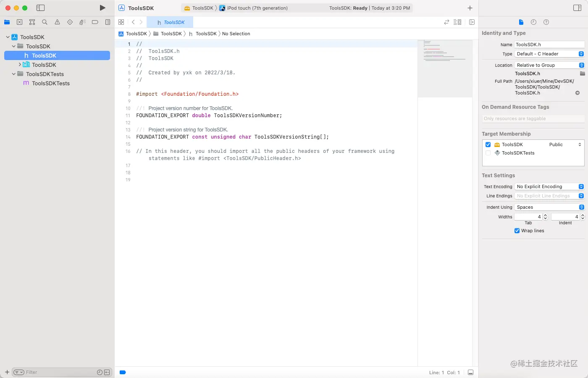
Task: Click the ToolsSDK: Ready status text
Action: (348, 8)
